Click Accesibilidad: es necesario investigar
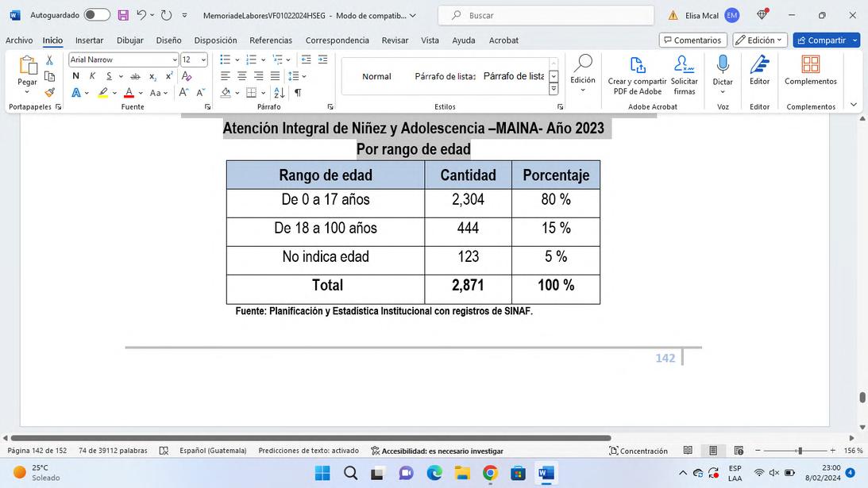The height and width of the screenshot is (488, 868). (437, 451)
